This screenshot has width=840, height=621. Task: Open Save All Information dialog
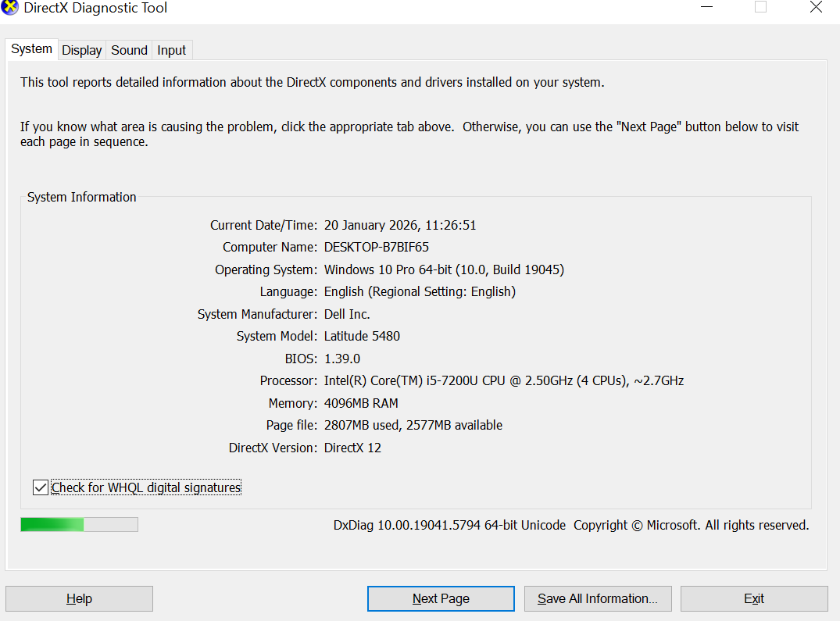[598, 598]
